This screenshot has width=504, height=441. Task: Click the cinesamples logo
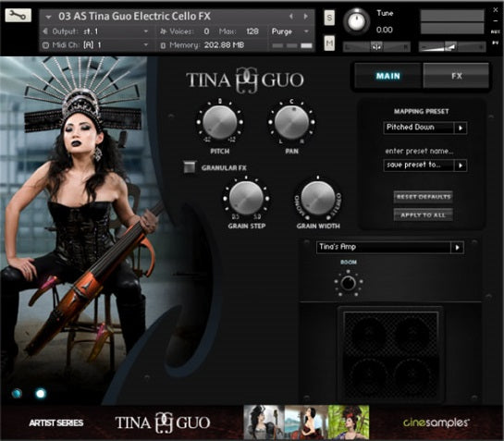click(436, 423)
